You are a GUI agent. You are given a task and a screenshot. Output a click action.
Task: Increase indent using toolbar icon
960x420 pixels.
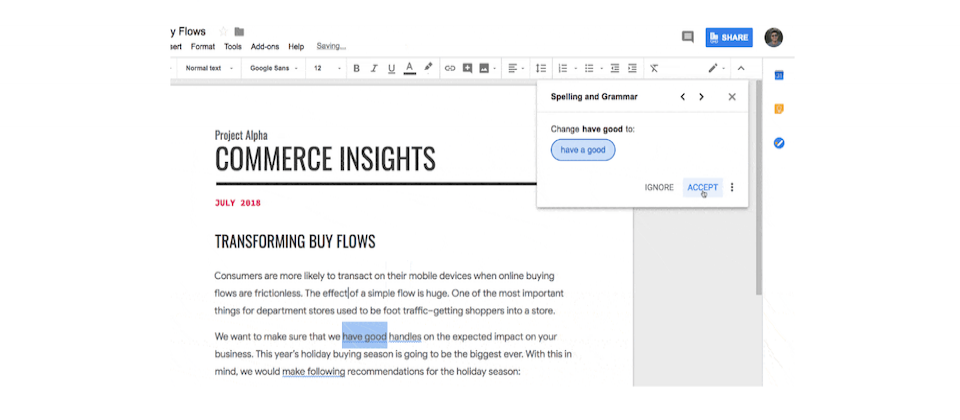click(x=633, y=68)
